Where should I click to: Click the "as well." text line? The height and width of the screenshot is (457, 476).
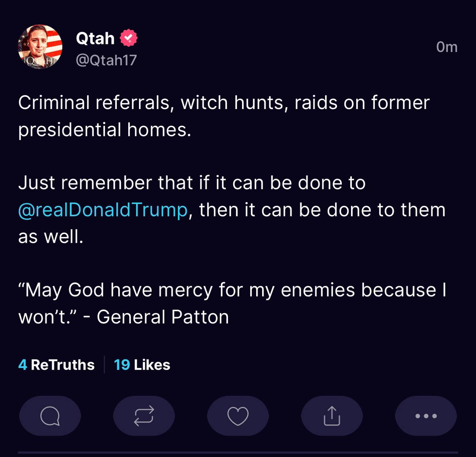pos(51,237)
